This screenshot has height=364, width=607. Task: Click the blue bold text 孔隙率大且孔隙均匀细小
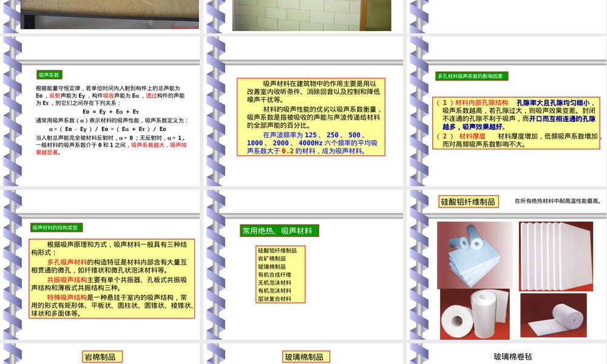(x=554, y=103)
